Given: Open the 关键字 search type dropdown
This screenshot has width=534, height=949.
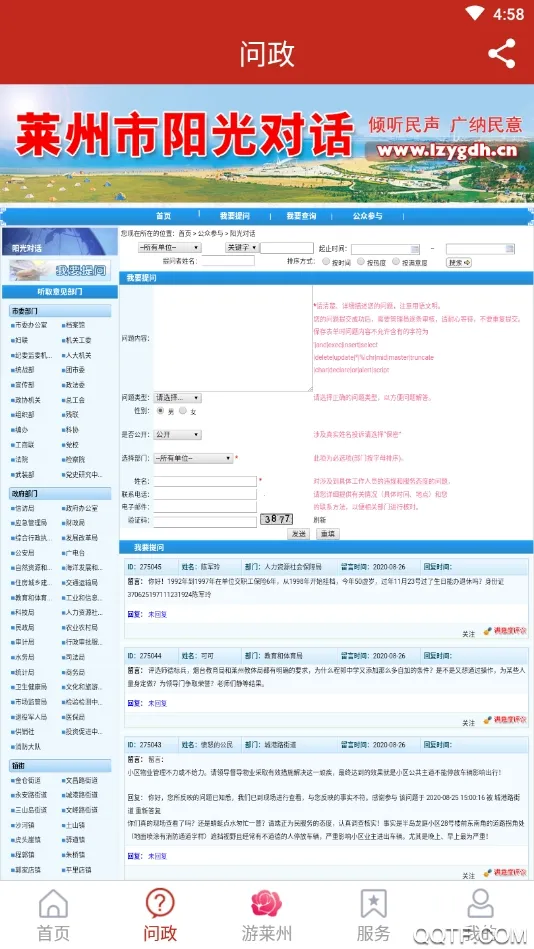Looking at the screenshot, I should pyautogui.click(x=242, y=248).
